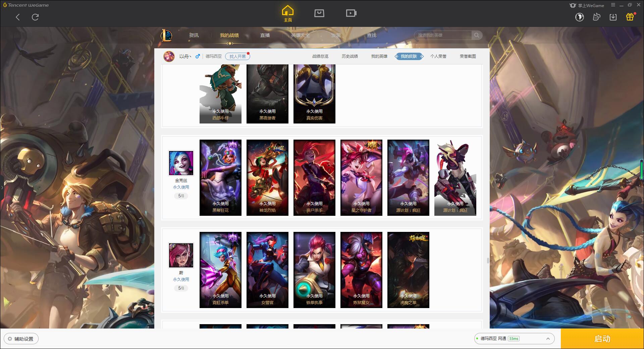
Task: Switch to 战绩总览 sub-tab
Action: (x=320, y=56)
